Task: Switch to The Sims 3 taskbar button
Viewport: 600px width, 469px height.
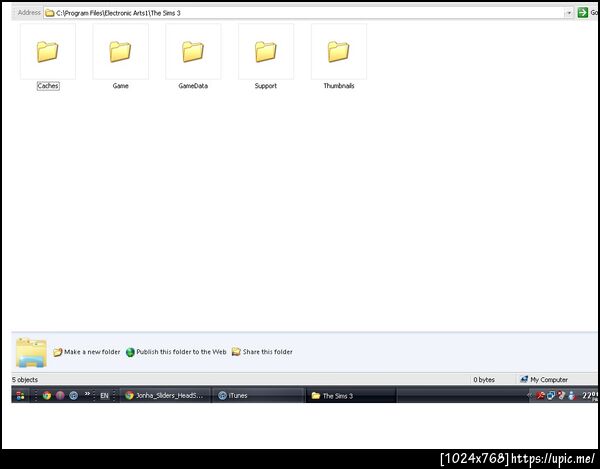Action: (x=351, y=396)
